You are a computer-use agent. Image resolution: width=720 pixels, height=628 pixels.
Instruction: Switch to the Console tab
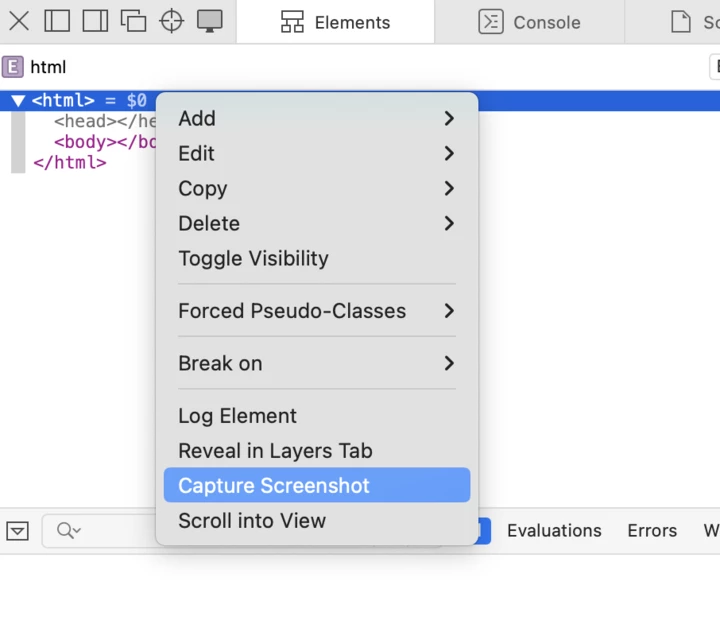pyautogui.click(x=529, y=22)
